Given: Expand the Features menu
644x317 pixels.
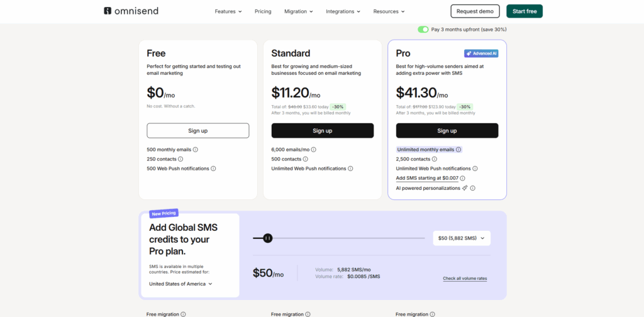Looking at the screenshot, I should pyautogui.click(x=228, y=11).
